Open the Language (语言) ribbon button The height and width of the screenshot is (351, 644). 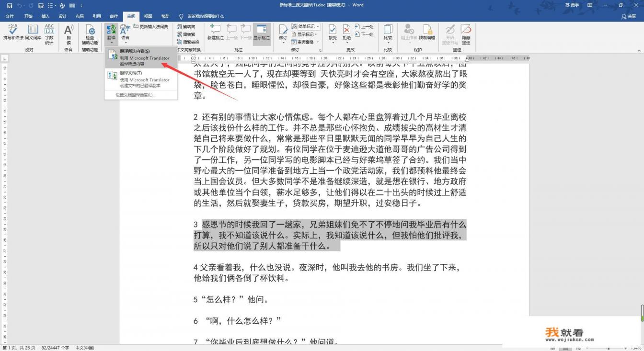click(126, 34)
